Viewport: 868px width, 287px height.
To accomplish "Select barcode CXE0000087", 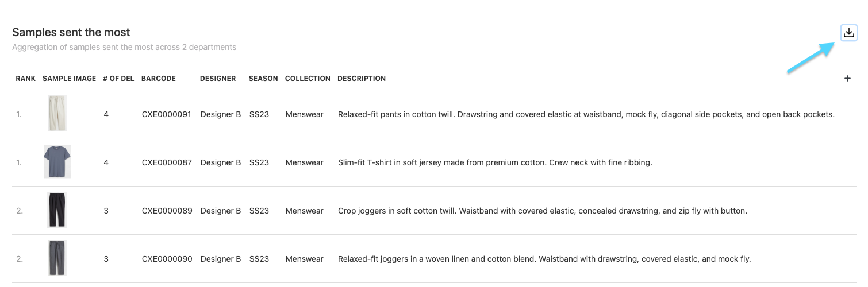I will (167, 162).
